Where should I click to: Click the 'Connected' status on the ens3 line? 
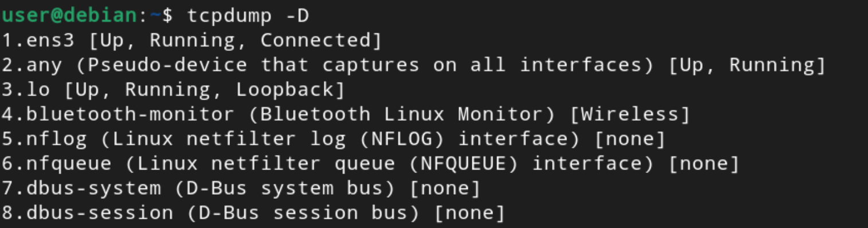click(315, 41)
